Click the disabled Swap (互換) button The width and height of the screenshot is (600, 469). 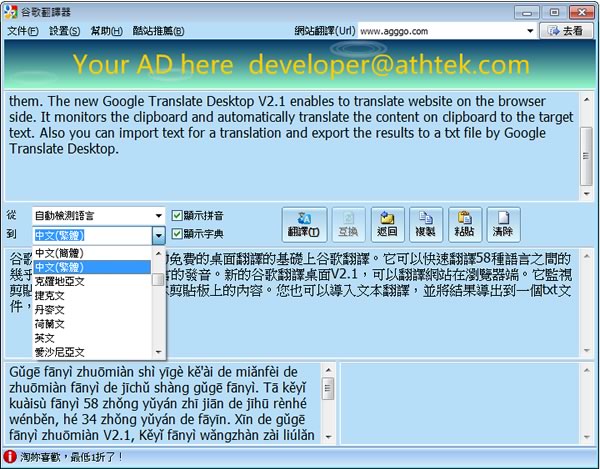coord(348,225)
